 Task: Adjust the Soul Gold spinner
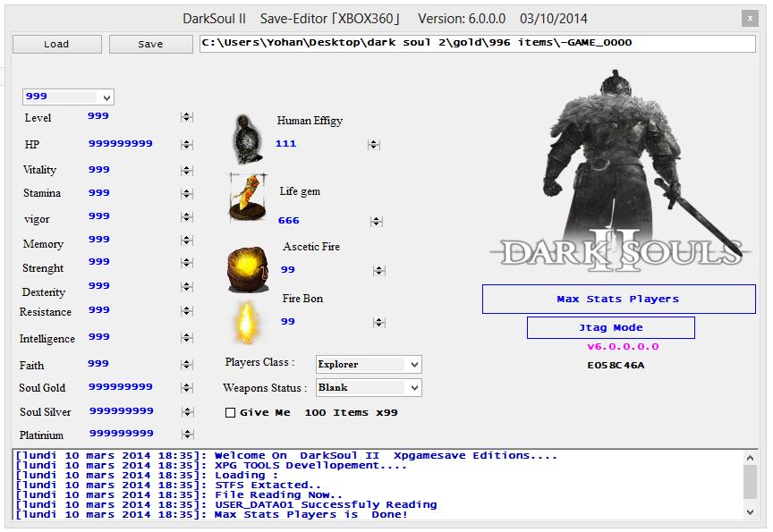click(x=187, y=388)
